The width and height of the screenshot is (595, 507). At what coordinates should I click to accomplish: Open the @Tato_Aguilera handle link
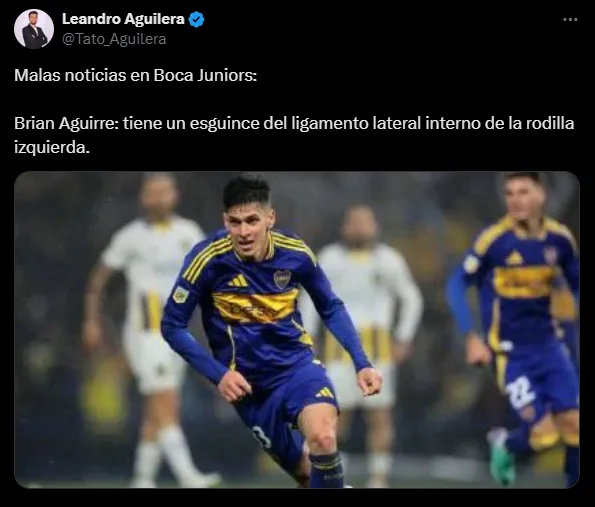point(114,39)
